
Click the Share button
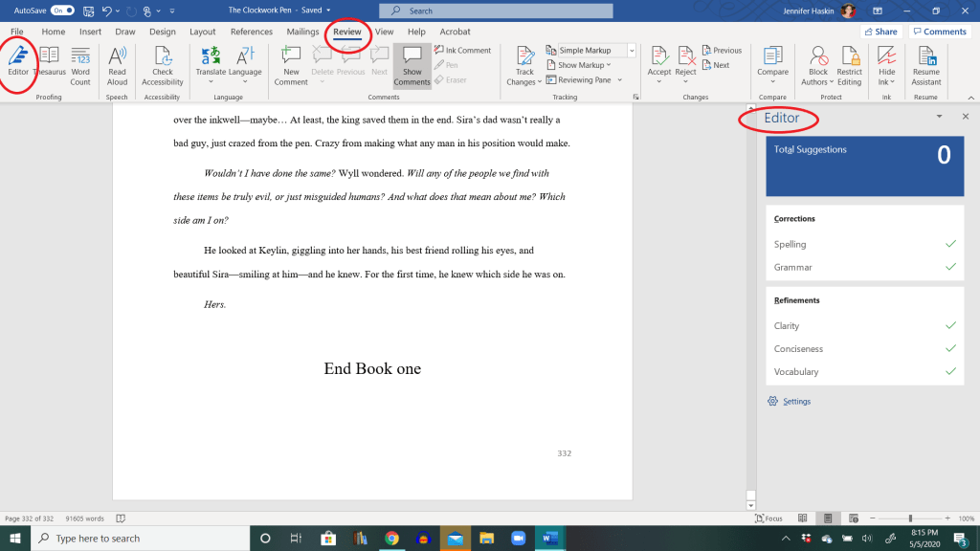pyautogui.click(x=880, y=32)
